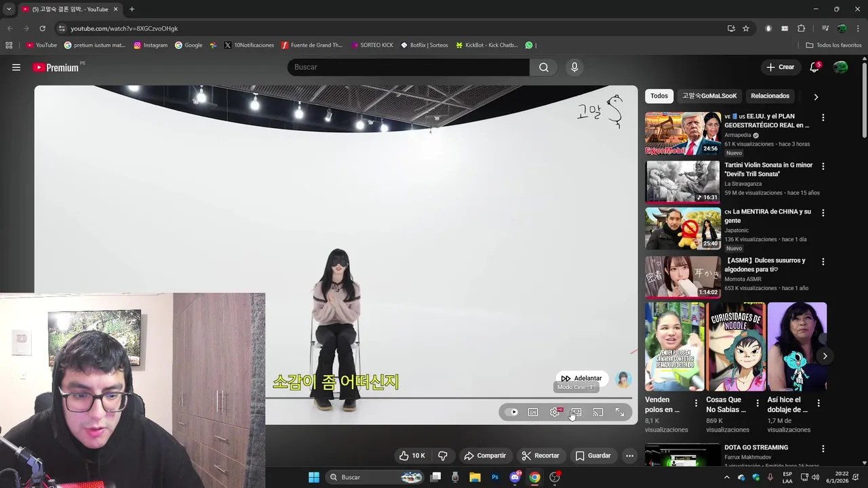
Task: Click the Armapedia channel name
Action: coord(738,135)
